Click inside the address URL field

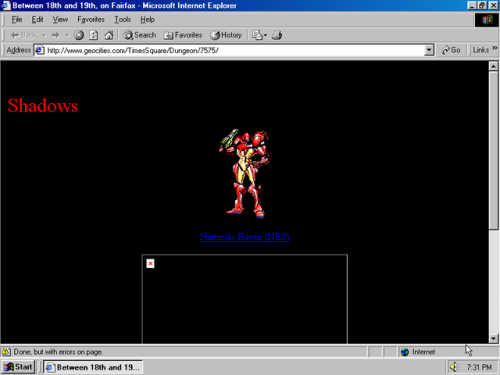click(235, 50)
